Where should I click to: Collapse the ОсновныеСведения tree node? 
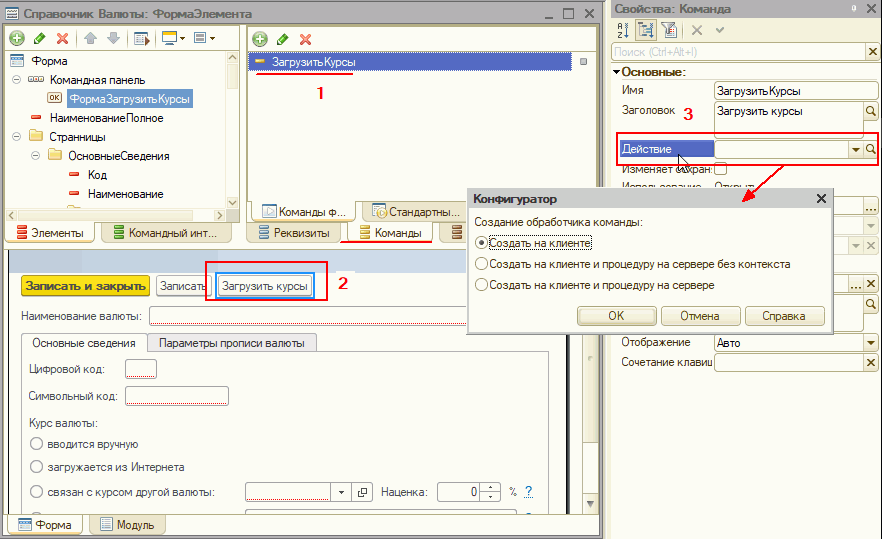click(35, 156)
